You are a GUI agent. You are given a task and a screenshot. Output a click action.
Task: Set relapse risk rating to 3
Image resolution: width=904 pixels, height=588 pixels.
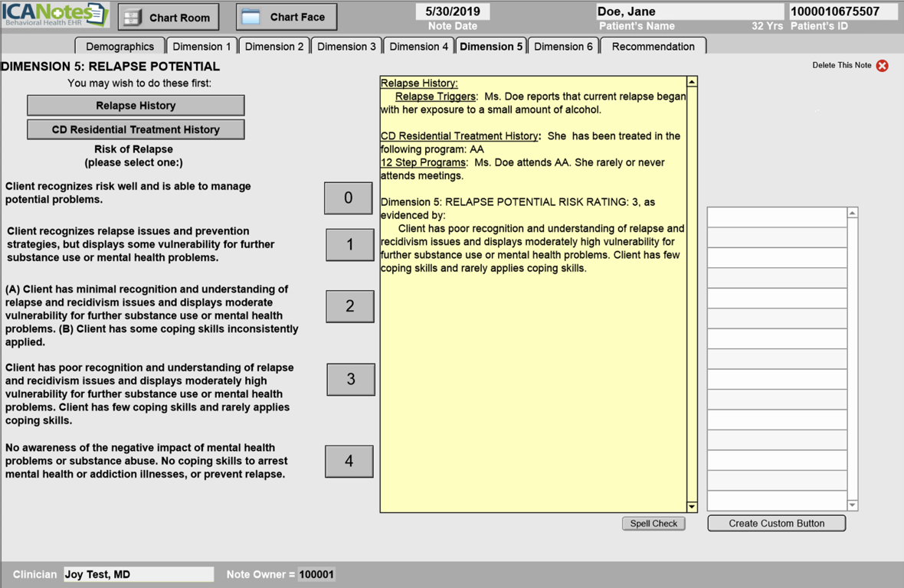click(351, 379)
